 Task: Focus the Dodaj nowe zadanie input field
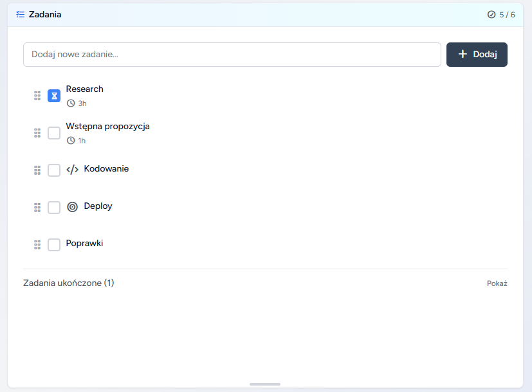point(232,55)
